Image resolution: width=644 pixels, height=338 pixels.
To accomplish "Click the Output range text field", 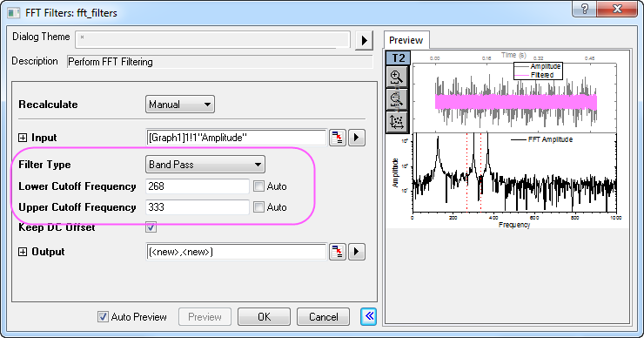I will tap(236, 252).
